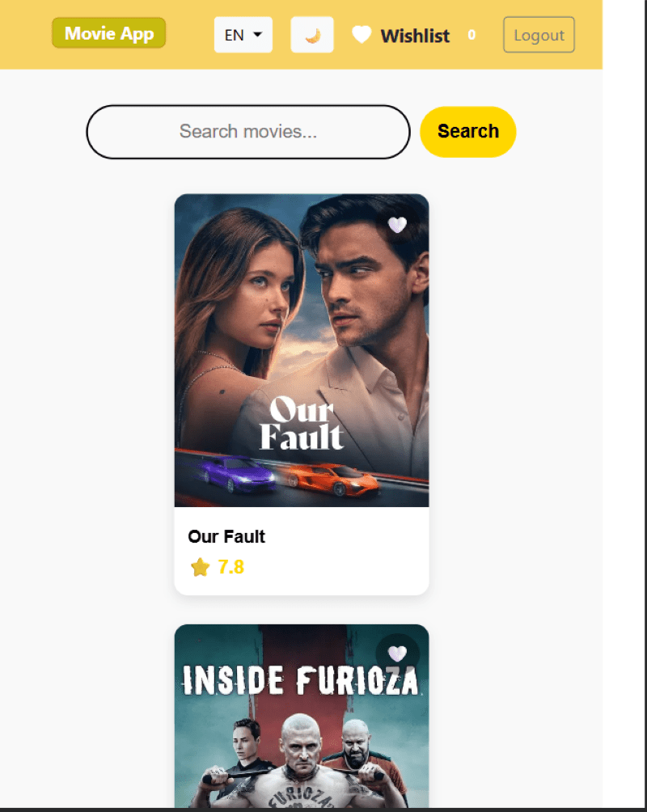
Task: Click the 7.8 rating score
Action: coord(231,567)
